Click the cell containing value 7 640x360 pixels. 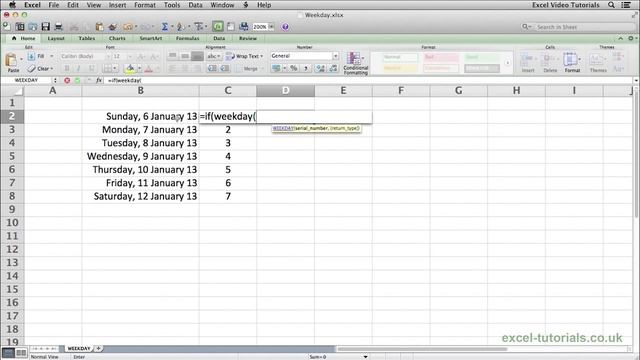pos(228,196)
